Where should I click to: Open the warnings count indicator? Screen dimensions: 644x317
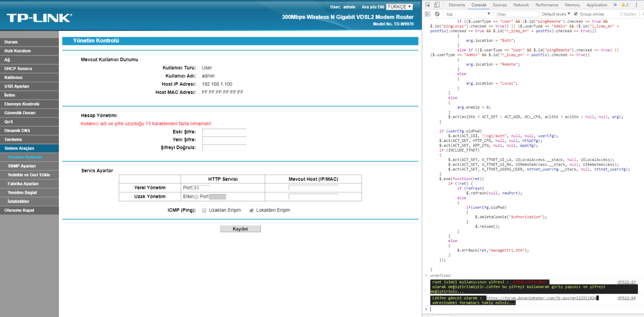click(625, 5)
